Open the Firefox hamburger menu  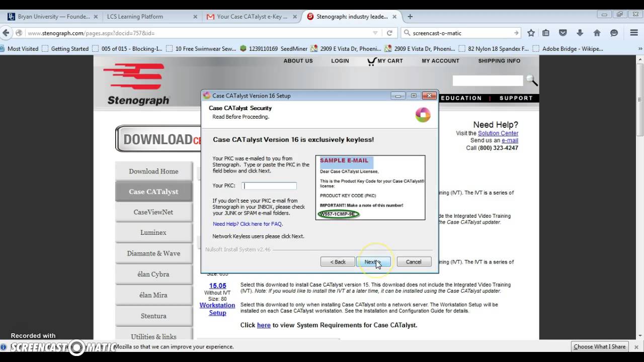(x=634, y=33)
